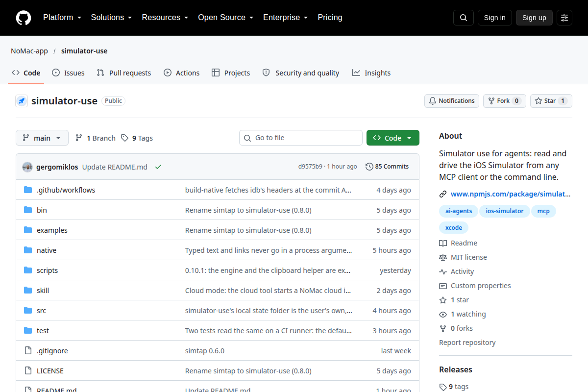Click the ios-simulator topic tag

click(505, 211)
